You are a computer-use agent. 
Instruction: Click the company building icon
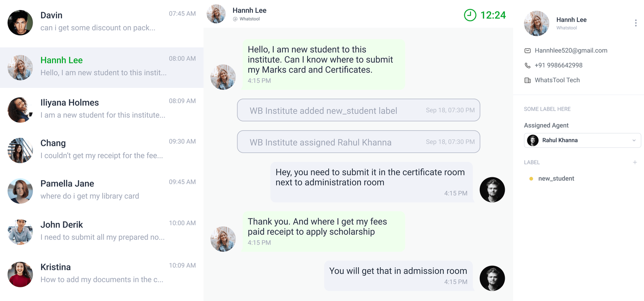coord(527,80)
